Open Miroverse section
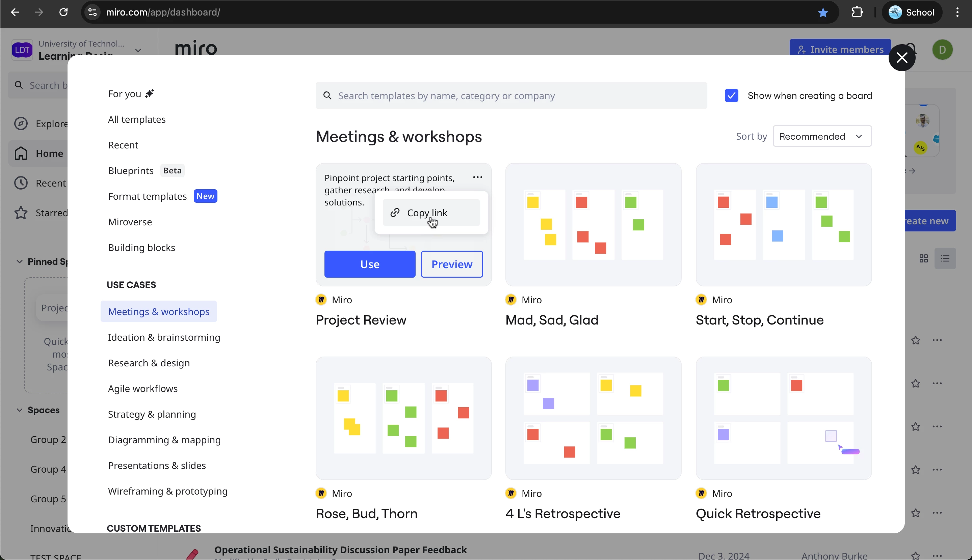This screenshot has height=560, width=972. pos(130,222)
